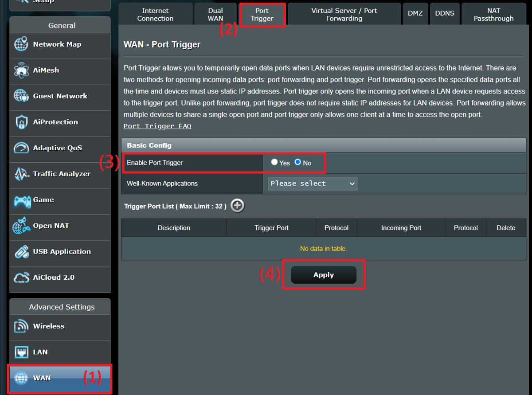This screenshot has width=532, height=395.
Task: Go to AiProtection menu label
Action: (x=55, y=122)
